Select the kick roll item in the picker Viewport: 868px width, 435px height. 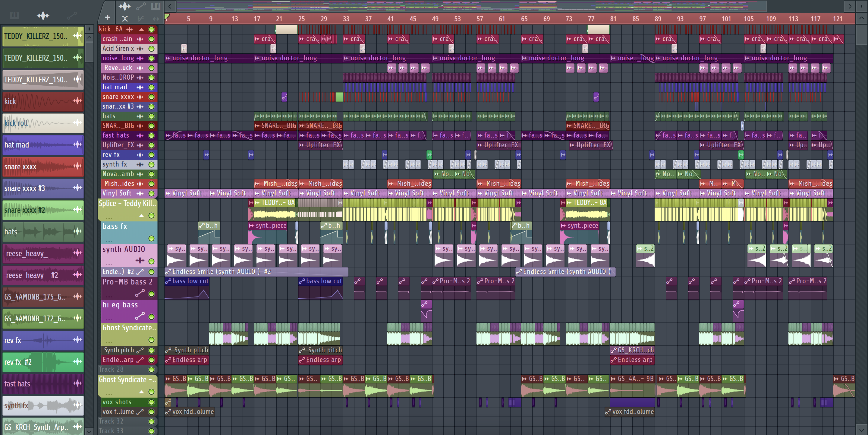(x=43, y=123)
